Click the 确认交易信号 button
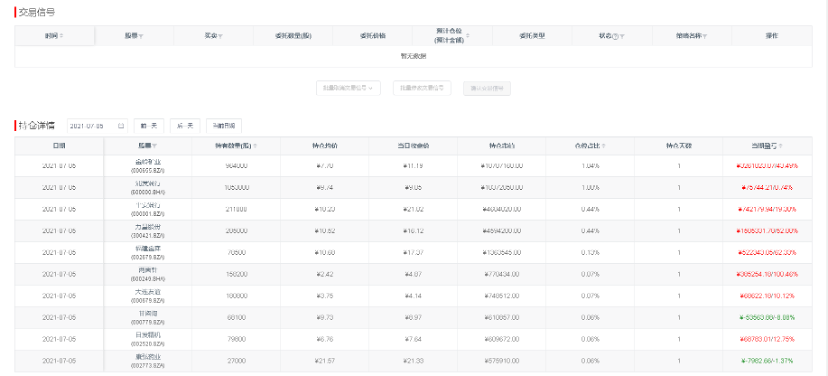Viewport: 828px width, 376px height. 487,88
